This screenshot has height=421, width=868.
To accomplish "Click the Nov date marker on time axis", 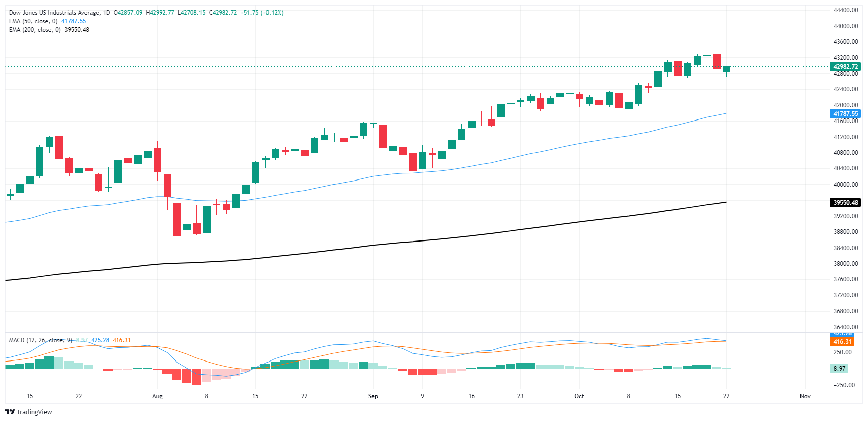I will [805, 396].
